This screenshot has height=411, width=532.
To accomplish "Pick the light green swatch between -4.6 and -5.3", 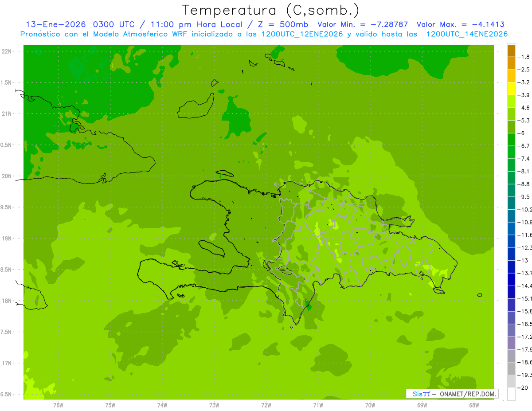I will (x=511, y=114).
